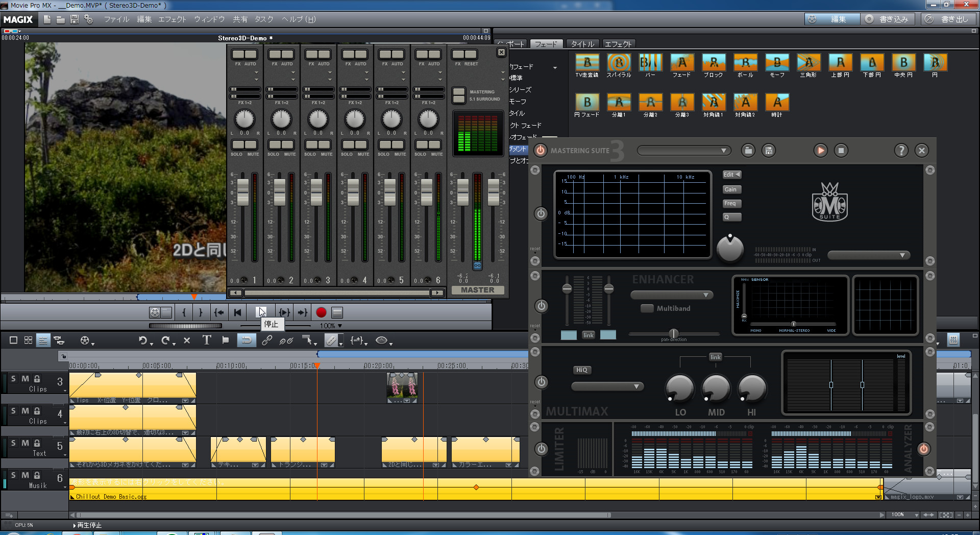Switch to storyboard view mode icon
Image resolution: width=980 pixels, height=535 pixels.
pos(14,341)
